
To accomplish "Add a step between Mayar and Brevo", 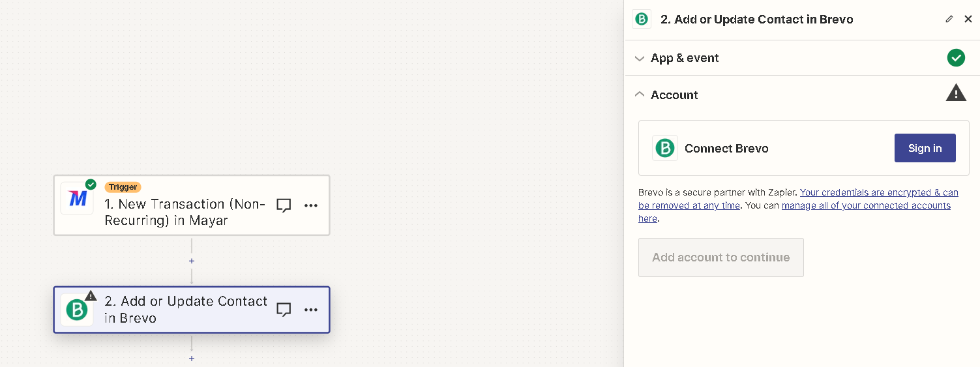I will 192,261.
